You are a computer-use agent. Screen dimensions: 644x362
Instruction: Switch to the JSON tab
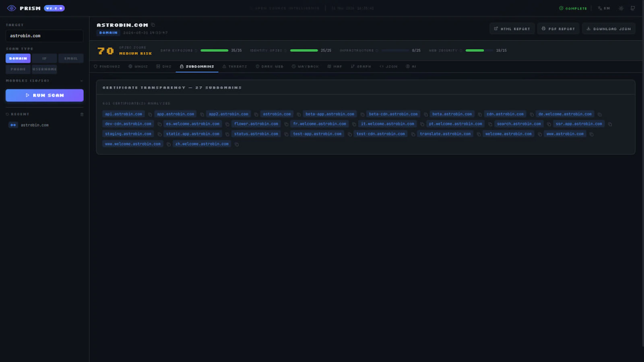(388, 66)
